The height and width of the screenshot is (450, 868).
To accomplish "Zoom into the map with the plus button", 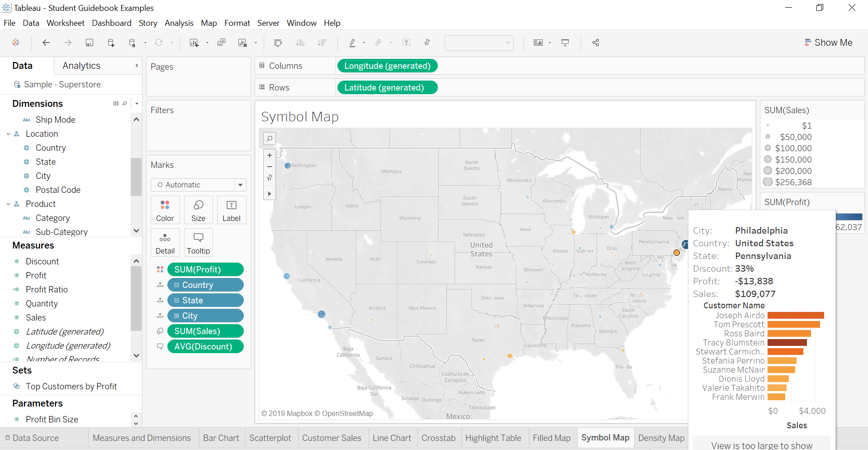I will click(x=269, y=155).
